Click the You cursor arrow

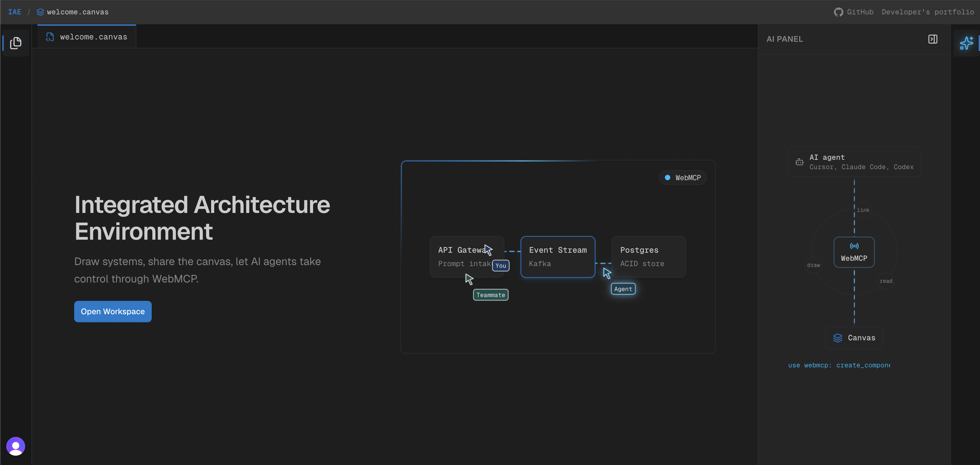[488, 250]
